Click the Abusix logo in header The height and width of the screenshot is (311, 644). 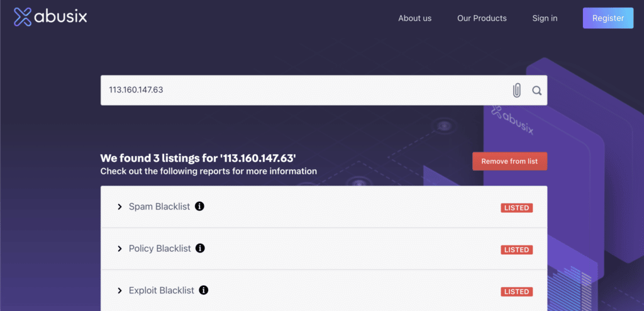(x=50, y=17)
